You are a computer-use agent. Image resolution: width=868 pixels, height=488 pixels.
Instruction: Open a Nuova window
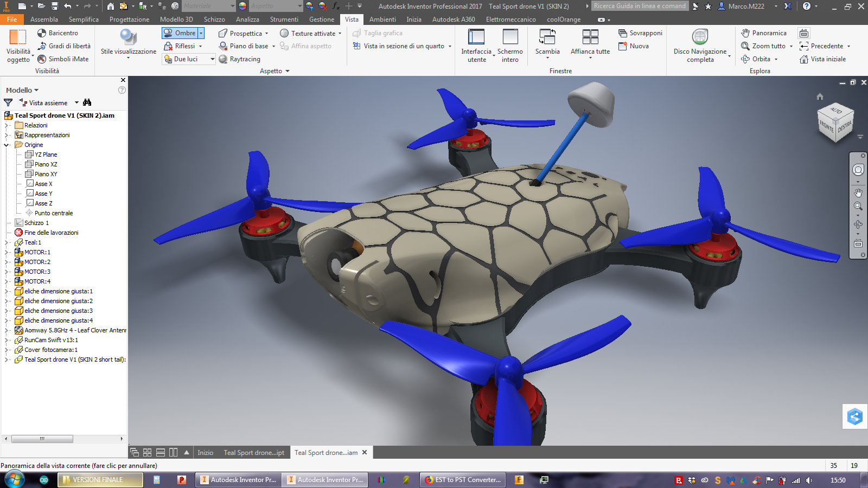click(634, 46)
